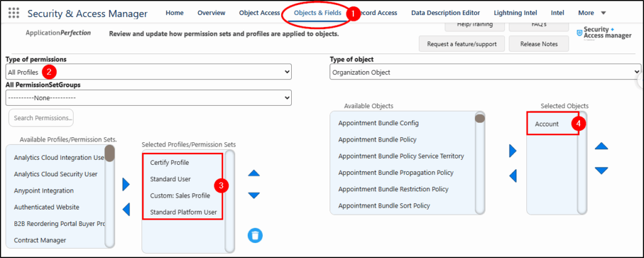Screen dimensions: 644x258
Task: Move selected object up with arrow
Action: [x=601, y=146]
